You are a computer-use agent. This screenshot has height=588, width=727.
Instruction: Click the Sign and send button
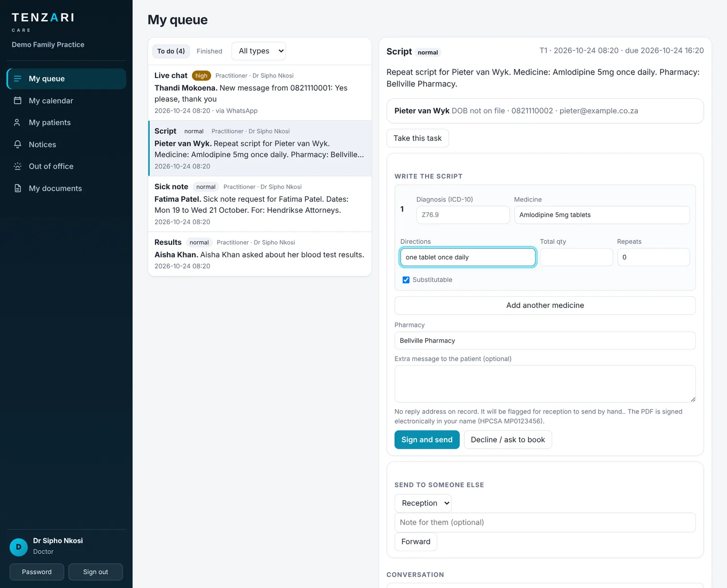427,440
